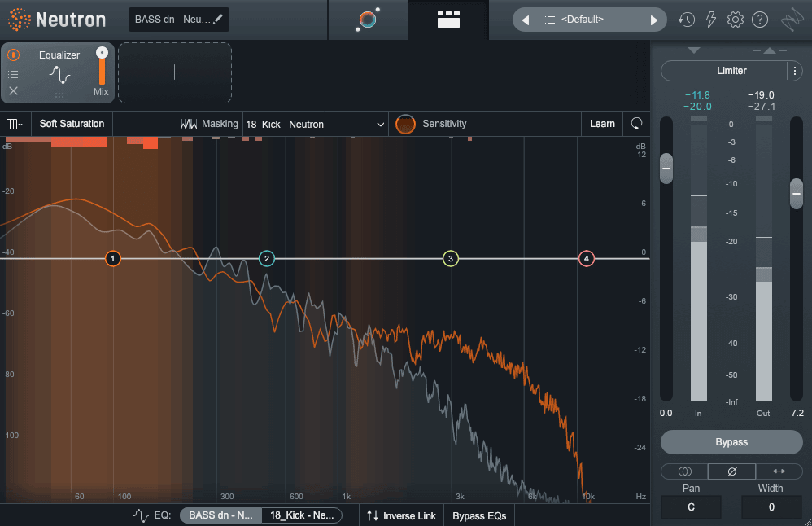Open the 18_Kick - Neutron masking source dropdown
This screenshot has height=526, width=812.
point(315,125)
